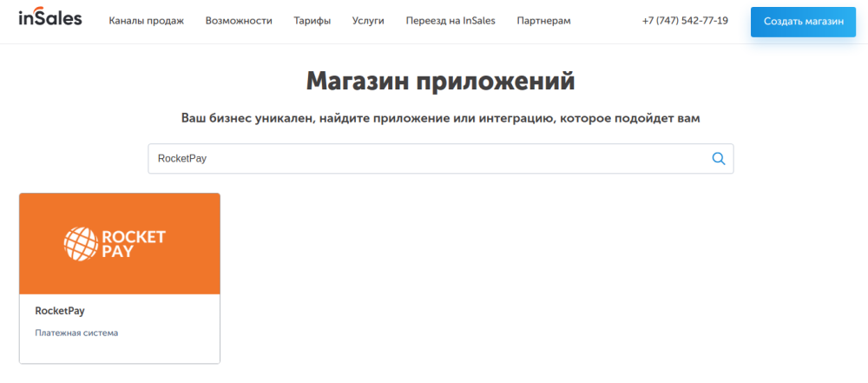This screenshot has height=383, width=868.
Task: Focus the search field containing RocketPay
Action: [x=441, y=159]
